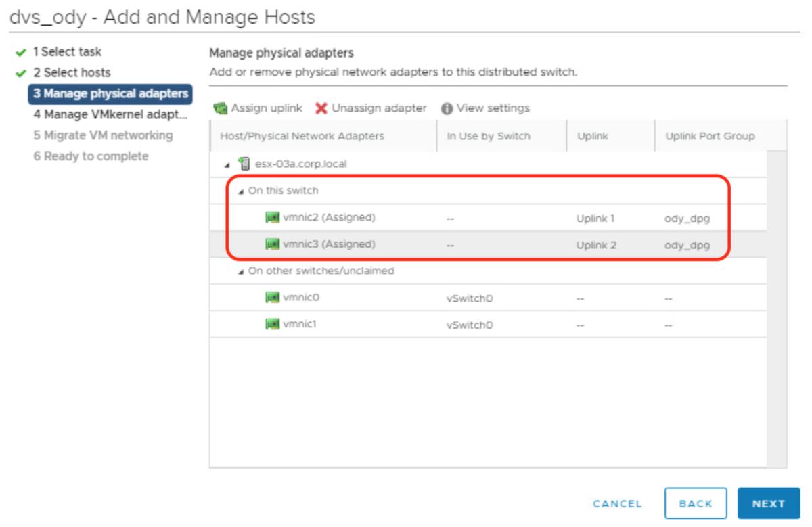This screenshot has height=527, width=812.
Task: Click the vmnic1 network adapter icon
Action: point(273,324)
